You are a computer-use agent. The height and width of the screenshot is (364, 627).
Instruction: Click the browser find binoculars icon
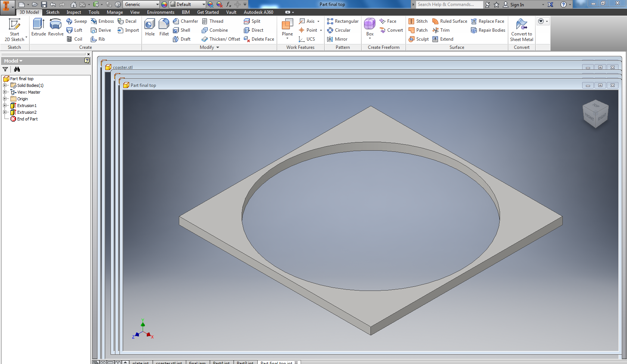(17, 69)
